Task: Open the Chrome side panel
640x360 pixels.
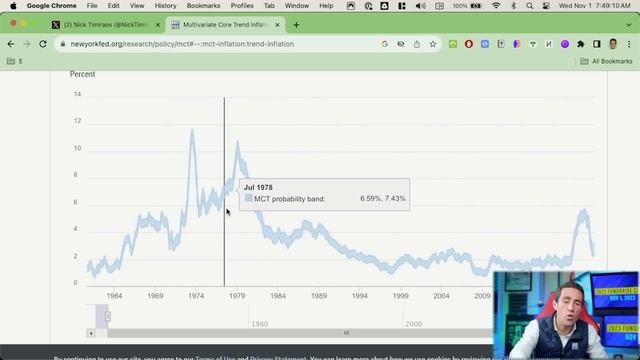Action: coord(597,44)
